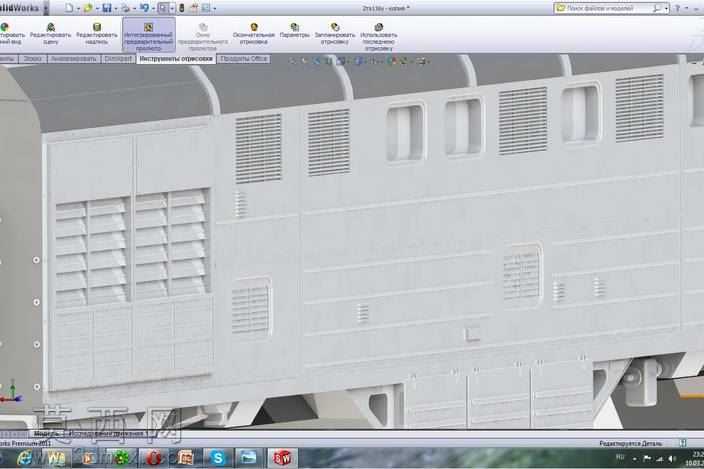The height and width of the screenshot is (469, 704).
Task: Click the New document icon
Action: coord(69,8)
